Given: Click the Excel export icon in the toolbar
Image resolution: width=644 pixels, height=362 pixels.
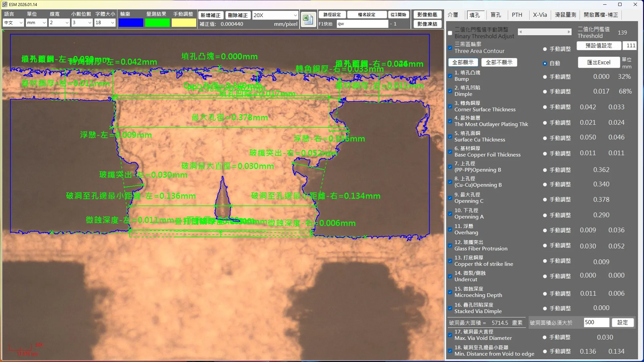Looking at the screenshot, I should [x=308, y=19].
